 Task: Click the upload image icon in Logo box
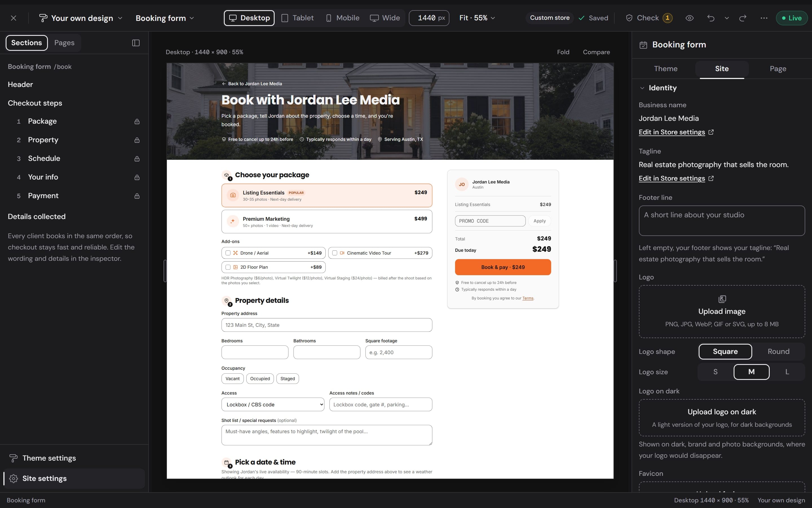[722, 299]
